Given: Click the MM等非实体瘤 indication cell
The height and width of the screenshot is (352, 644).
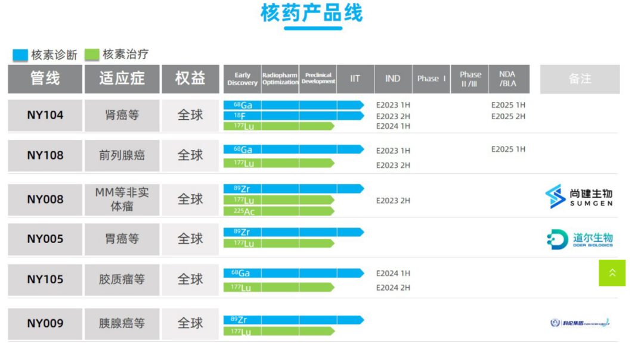Looking at the screenshot, I should click(122, 200).
